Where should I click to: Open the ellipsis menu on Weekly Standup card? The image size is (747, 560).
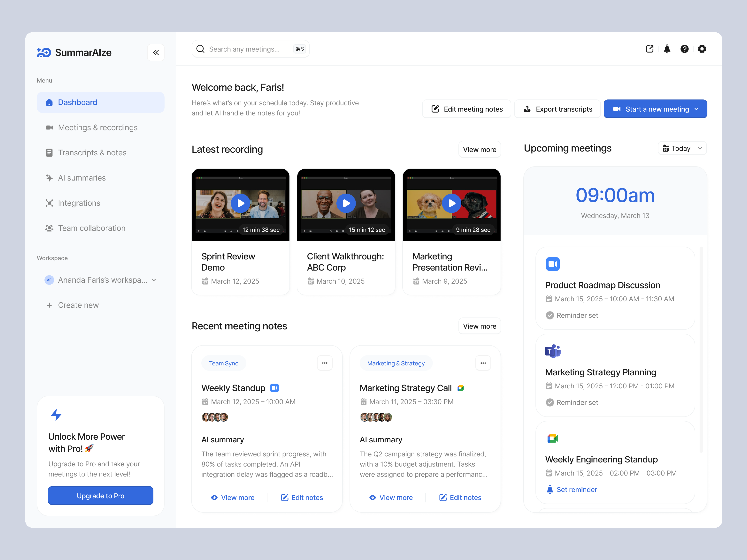click(x=324, y=363)
